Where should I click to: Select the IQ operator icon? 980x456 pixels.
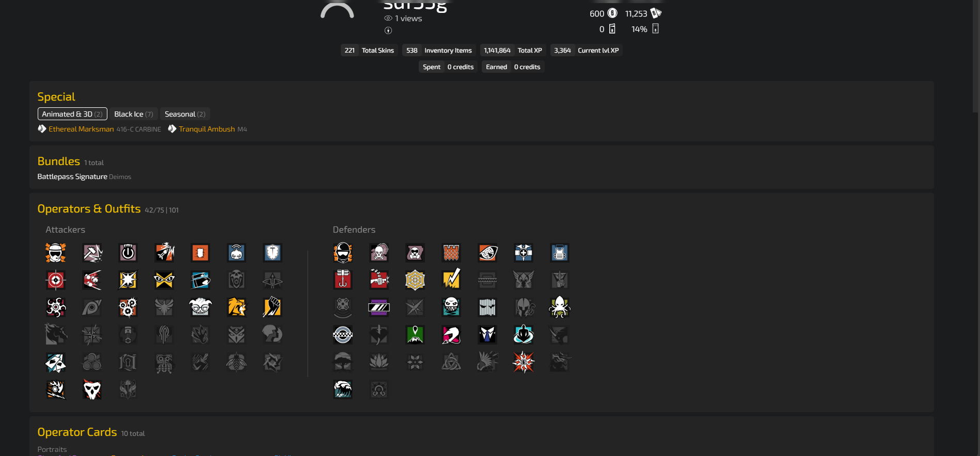164,280
